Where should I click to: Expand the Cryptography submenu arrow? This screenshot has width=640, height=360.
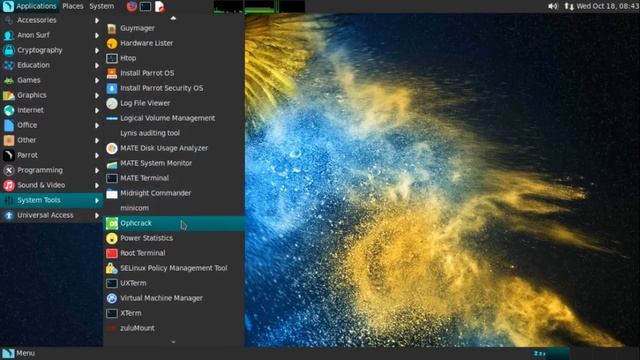[97, 51]
